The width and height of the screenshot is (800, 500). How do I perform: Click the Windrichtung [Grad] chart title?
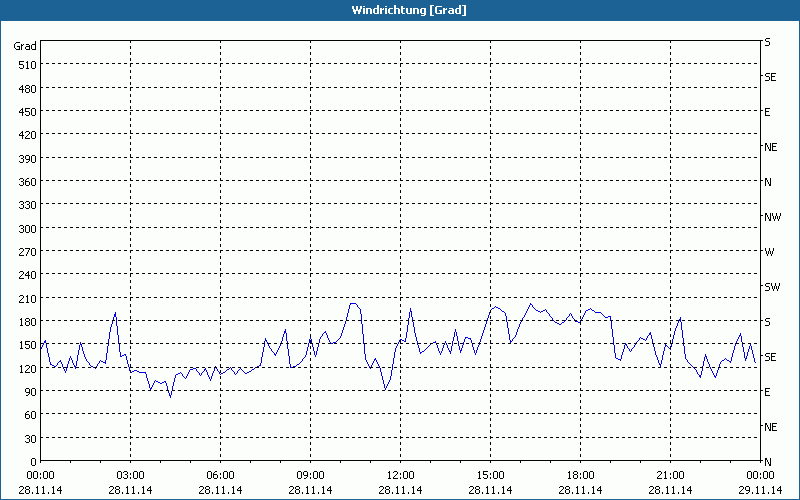tap(409, 10)
